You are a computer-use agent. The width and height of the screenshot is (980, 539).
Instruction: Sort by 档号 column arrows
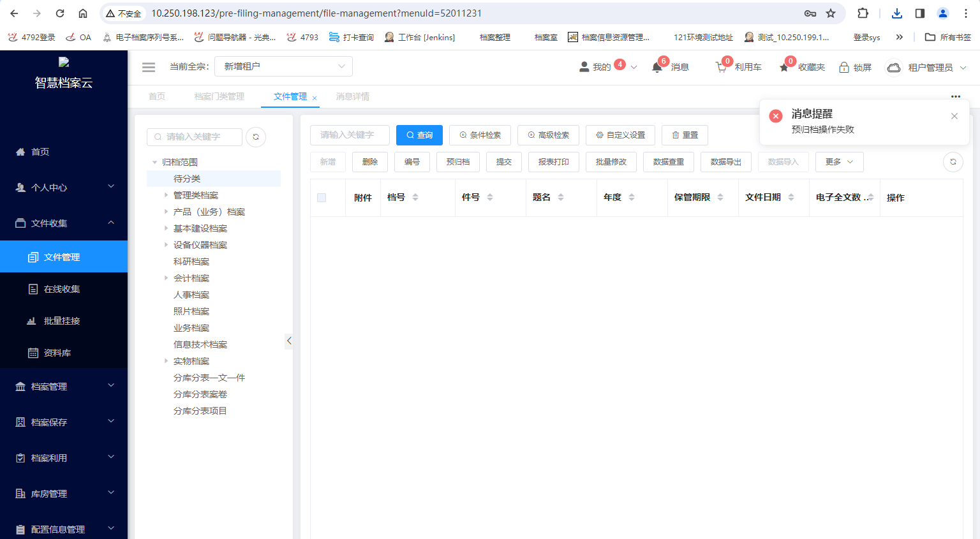point(415,198)
